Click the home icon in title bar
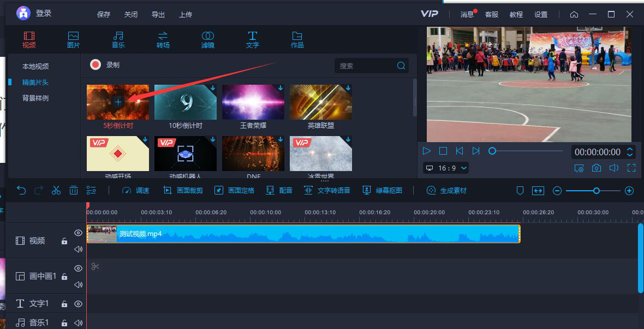This screenshot has width=644, height=329. [x=574, y=14]
